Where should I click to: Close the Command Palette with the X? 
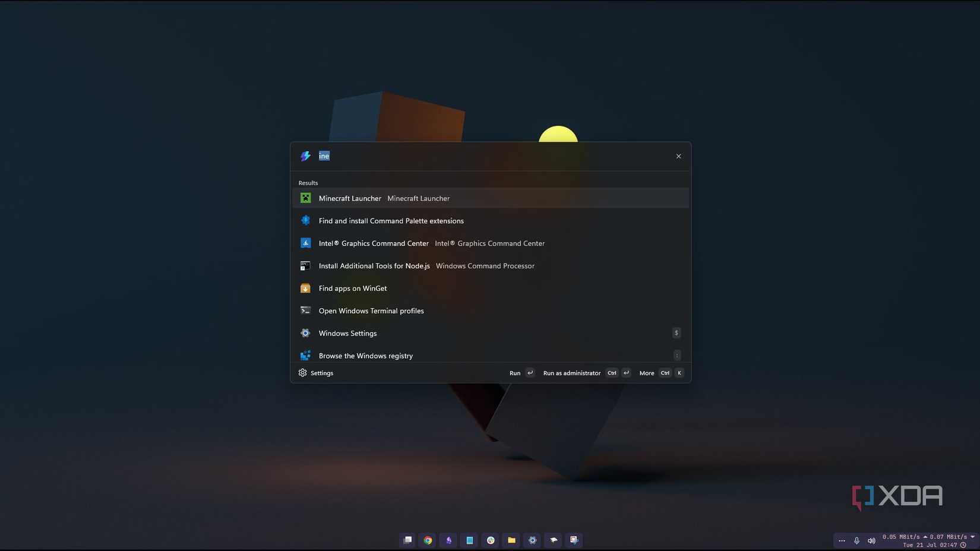coord(678,156)
